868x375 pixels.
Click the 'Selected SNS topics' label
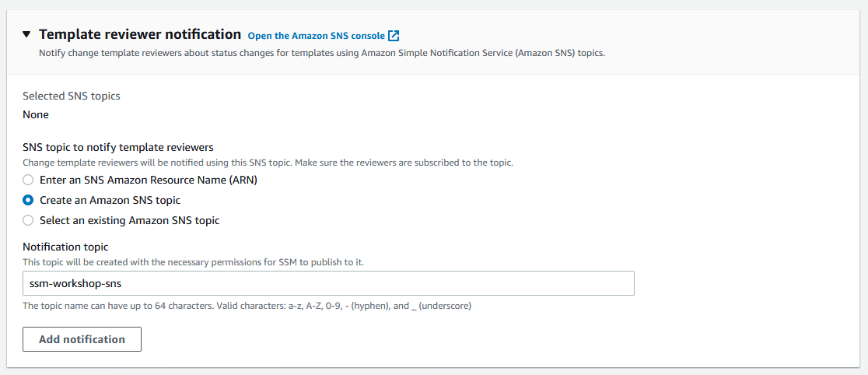click(x=72, y=96)
